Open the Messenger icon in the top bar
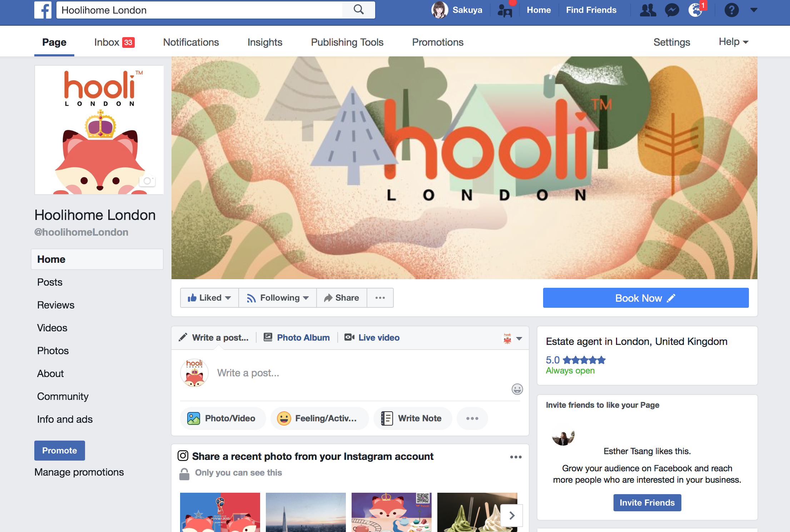Screen dimensions: 790x532 [672, 10]
